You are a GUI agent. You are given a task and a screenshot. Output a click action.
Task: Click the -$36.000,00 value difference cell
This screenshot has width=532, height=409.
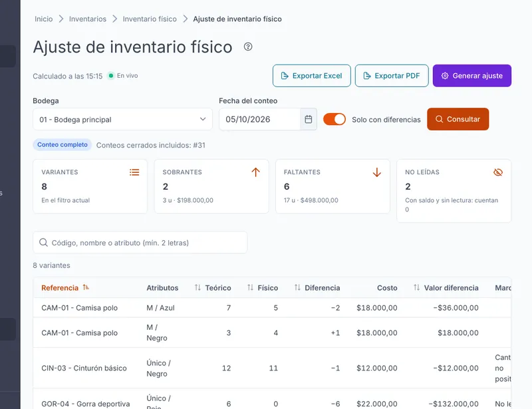(x=456, y=307)
